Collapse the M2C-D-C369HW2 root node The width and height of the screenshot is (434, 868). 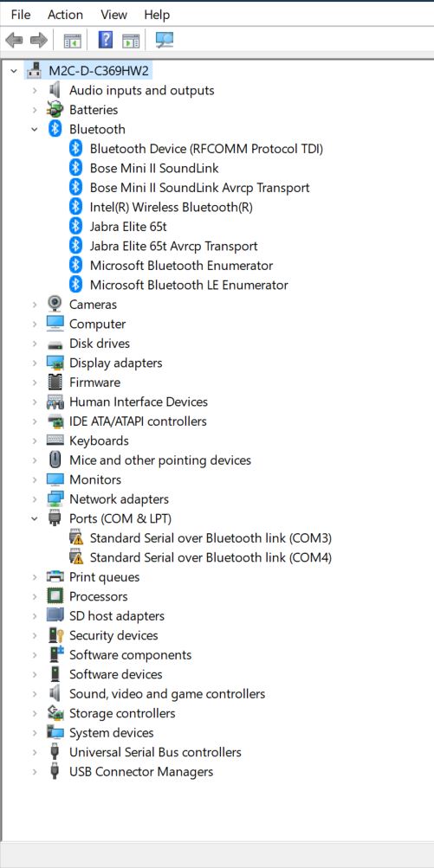pos(15,71)
